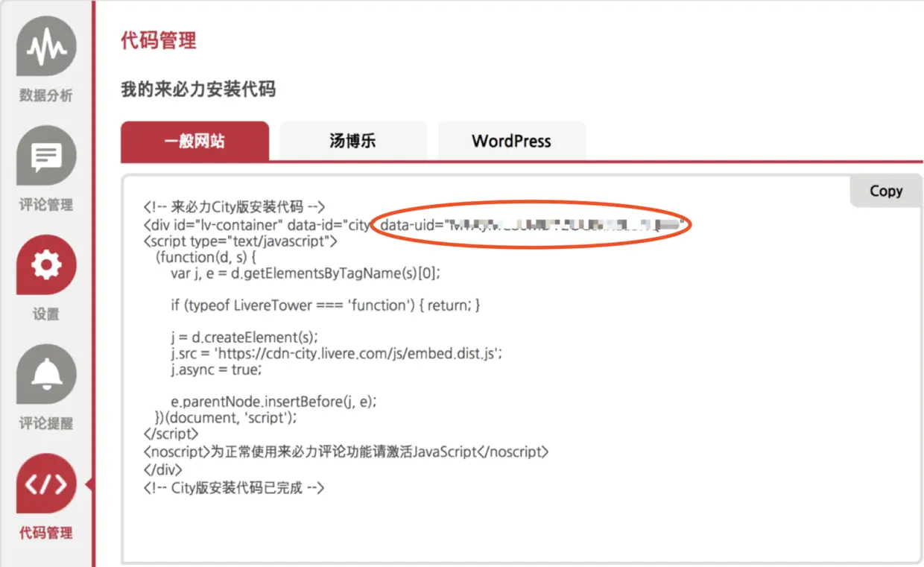
Task: Switch to the 一般网站 tab
Action: (194, 142)
